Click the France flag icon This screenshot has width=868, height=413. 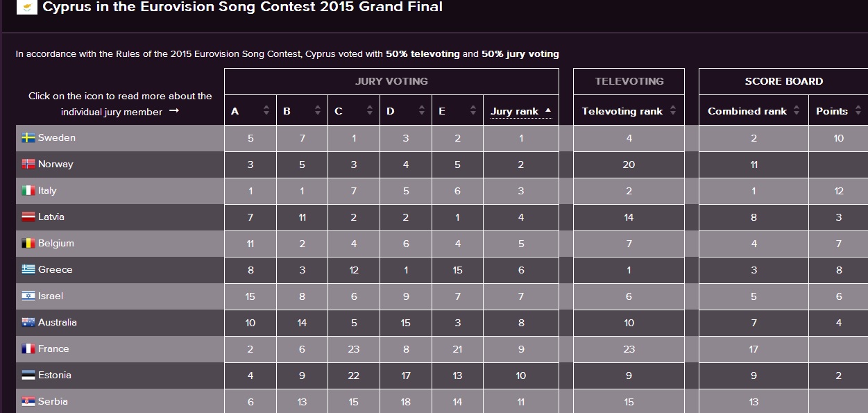tap(28, 349)
